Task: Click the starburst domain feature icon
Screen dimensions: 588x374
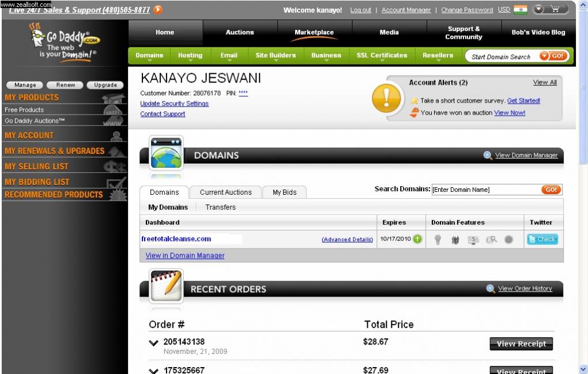Action: coord(508,239)
